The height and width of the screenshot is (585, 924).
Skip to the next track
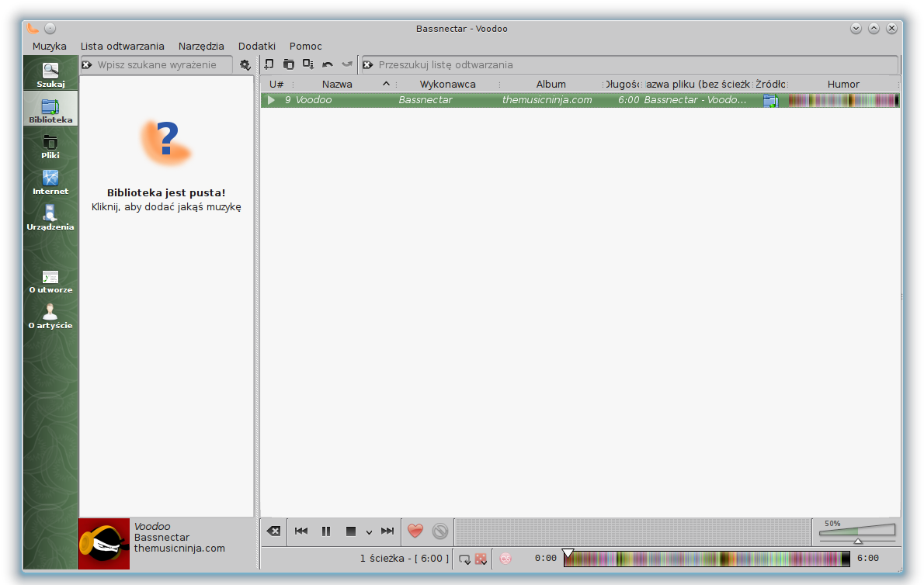click(x=387, y=531)
